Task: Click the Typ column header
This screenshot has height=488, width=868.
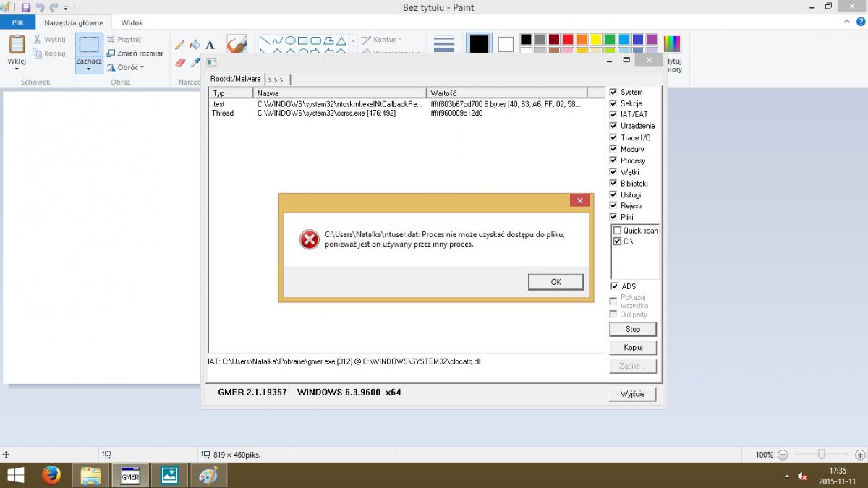Action: (231, 93)
